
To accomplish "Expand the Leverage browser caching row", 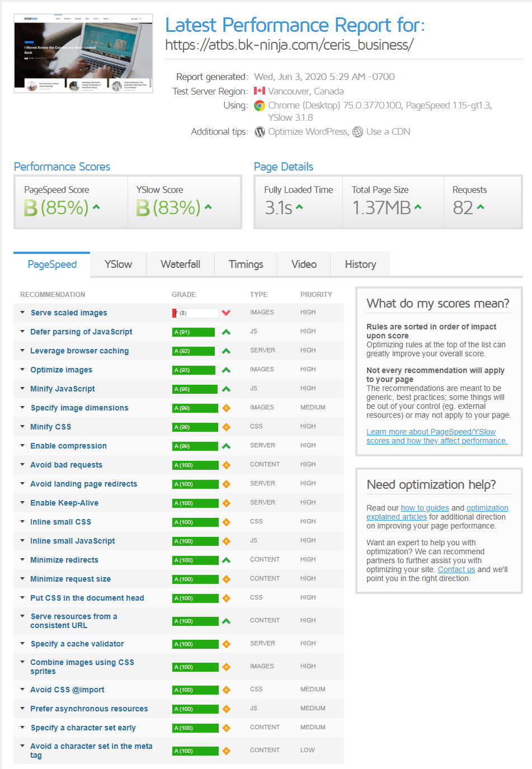I will point(79,351).
